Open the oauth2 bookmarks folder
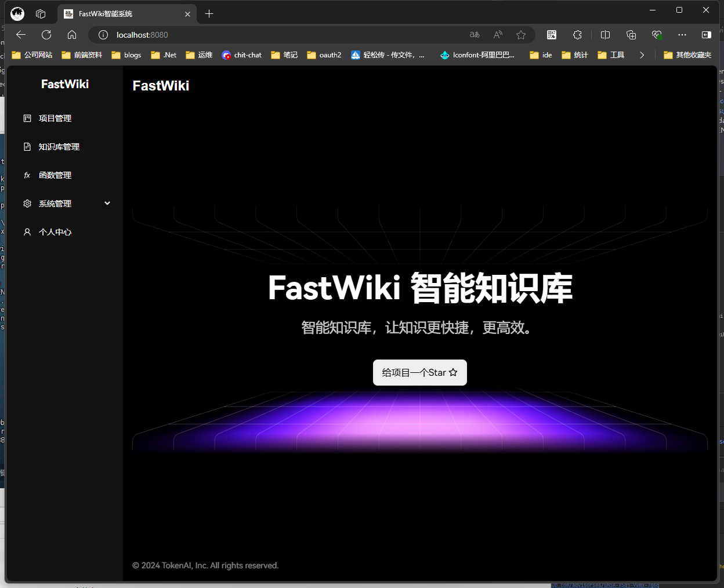This screenshot has width=724, height=588. coord(324,55)
